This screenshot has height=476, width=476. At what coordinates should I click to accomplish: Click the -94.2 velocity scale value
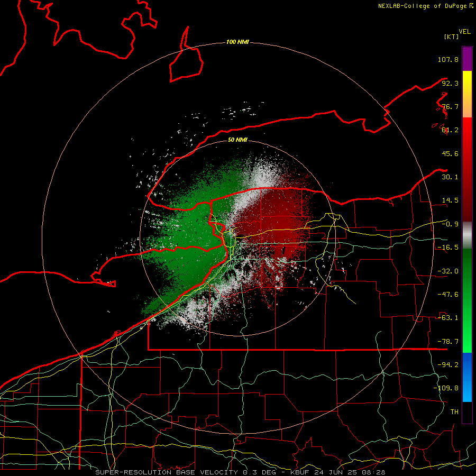448,365
